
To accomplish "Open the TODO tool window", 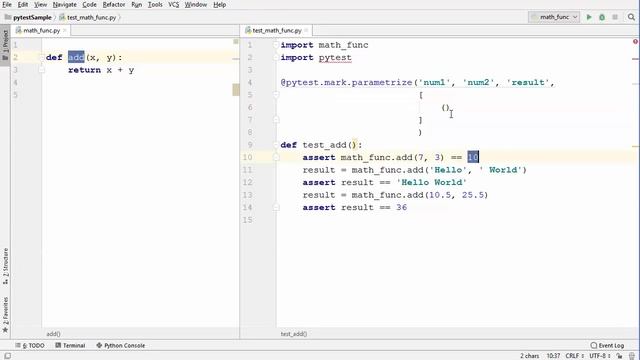I will (30, 345).
